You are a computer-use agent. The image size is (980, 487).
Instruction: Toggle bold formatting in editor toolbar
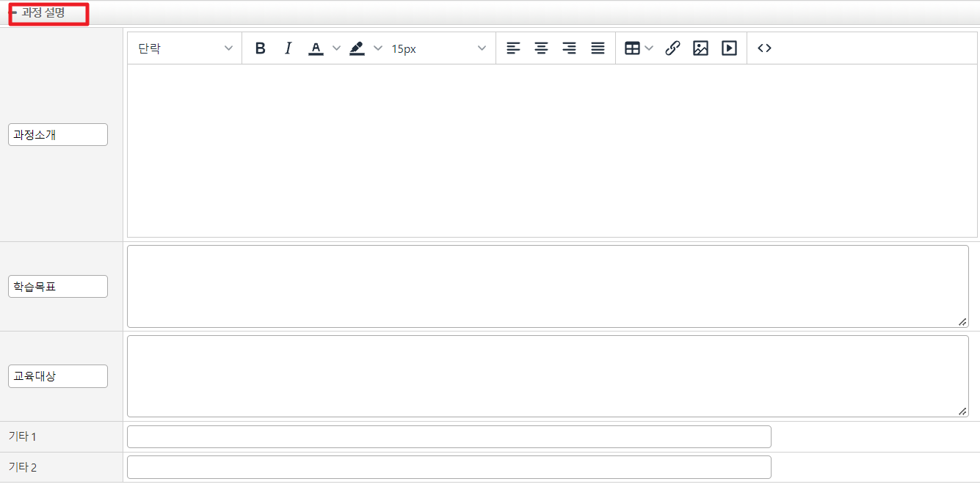tap(260, 48)
